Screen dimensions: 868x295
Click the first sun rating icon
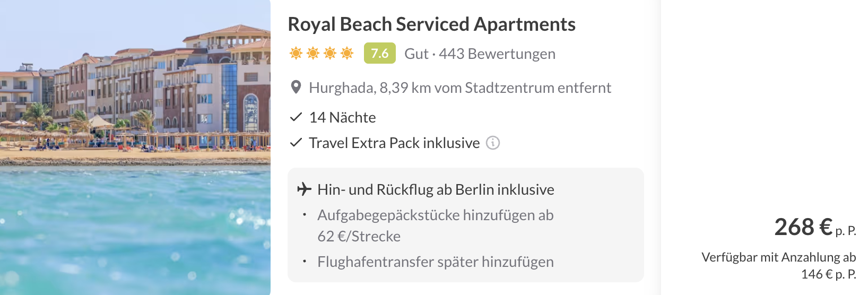[296, 53]
